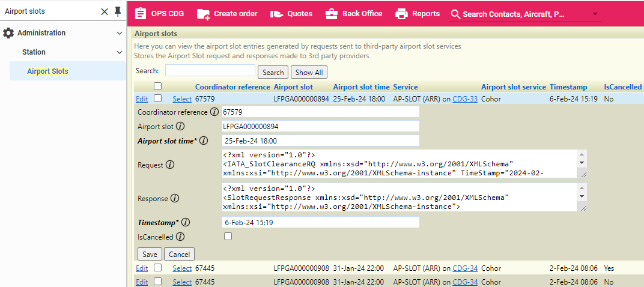Sort by IsCancelled column header

coord(622,87)
